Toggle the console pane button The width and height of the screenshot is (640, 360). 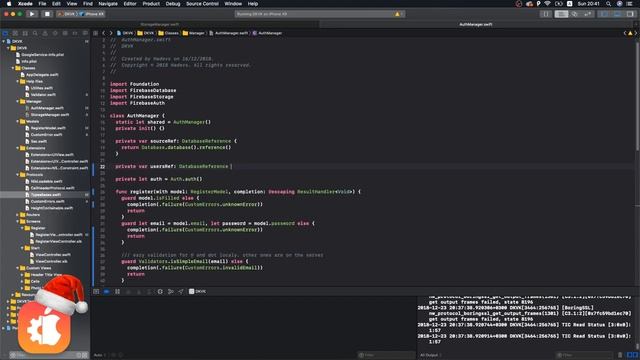tap(636, 355)
